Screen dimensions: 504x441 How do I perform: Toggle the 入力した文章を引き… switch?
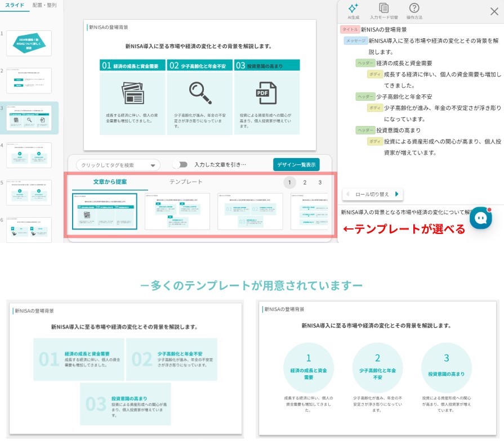tap(180, 165)
